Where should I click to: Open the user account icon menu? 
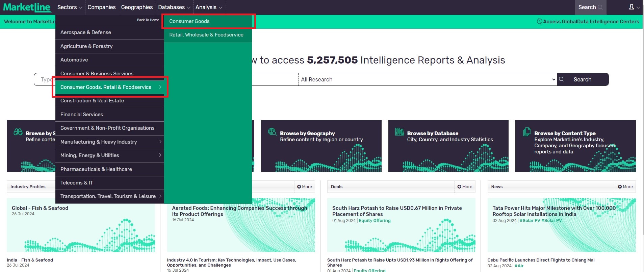pos(632,7)
